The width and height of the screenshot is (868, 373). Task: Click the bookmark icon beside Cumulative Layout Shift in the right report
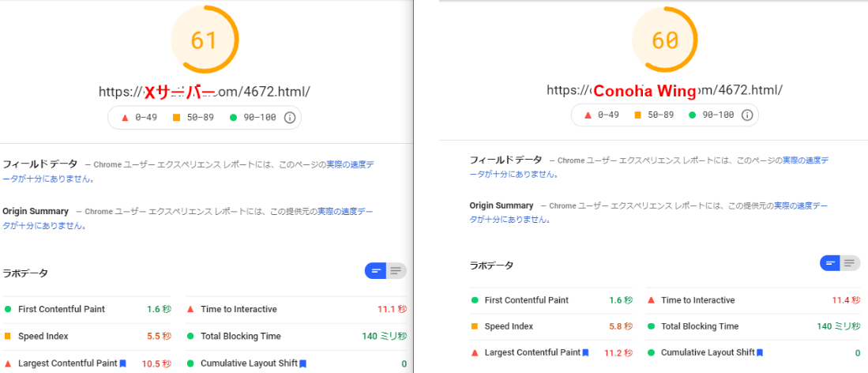[760, 352]
